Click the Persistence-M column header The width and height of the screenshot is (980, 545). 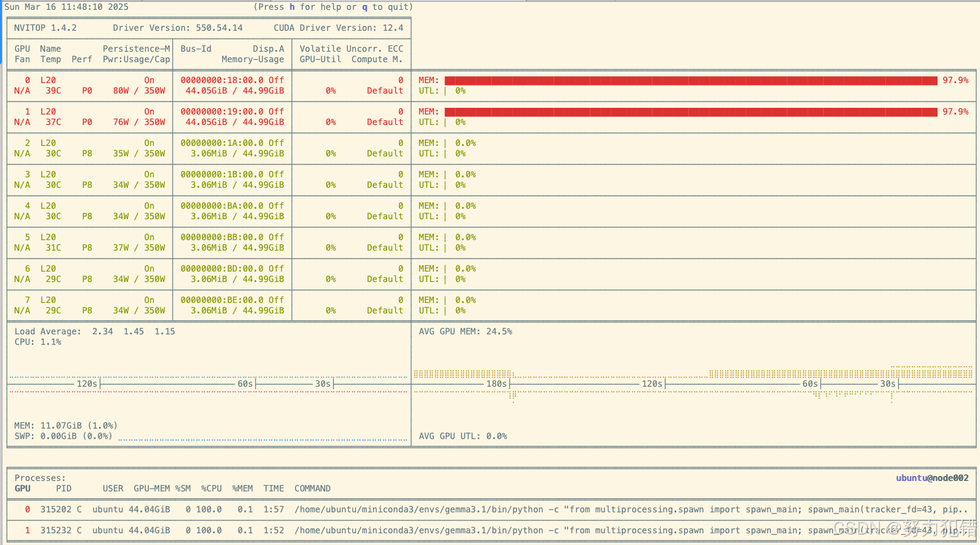[136, 49]
